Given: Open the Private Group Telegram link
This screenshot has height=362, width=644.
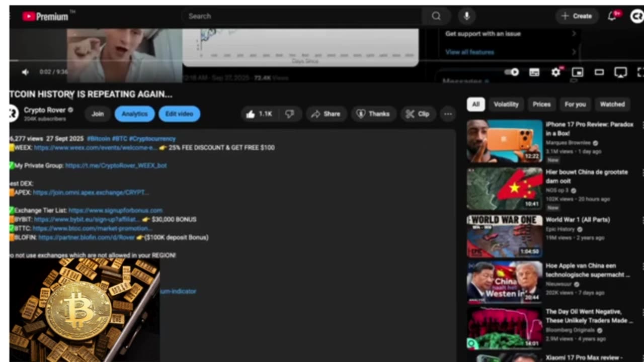Looking at the screenshot, I should click(116, 165).
